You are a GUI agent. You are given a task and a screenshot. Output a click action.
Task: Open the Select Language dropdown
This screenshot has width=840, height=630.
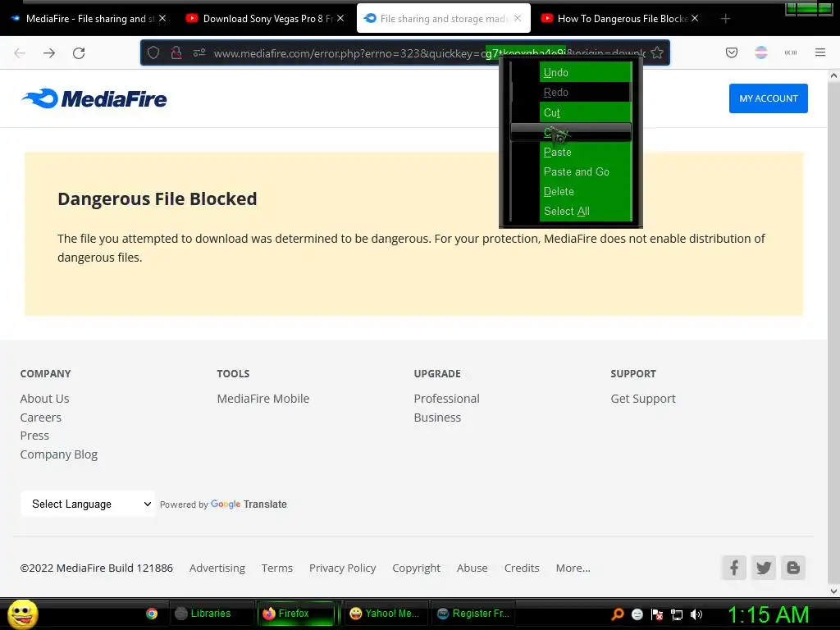(89, 504)
